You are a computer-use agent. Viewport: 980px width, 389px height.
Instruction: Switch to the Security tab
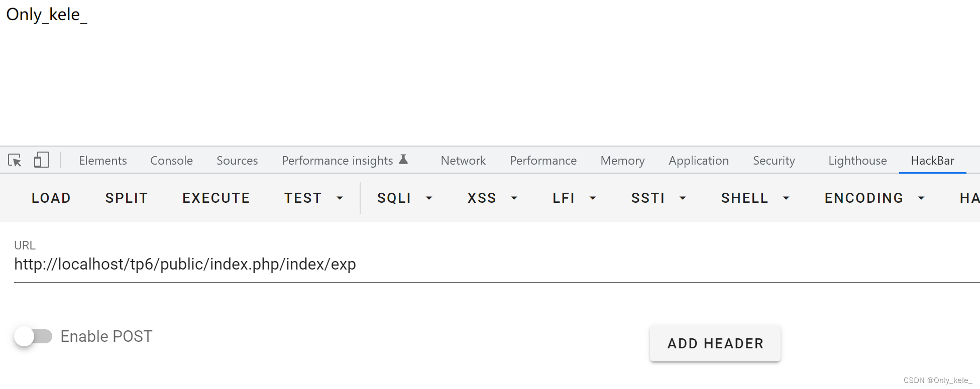773,160
